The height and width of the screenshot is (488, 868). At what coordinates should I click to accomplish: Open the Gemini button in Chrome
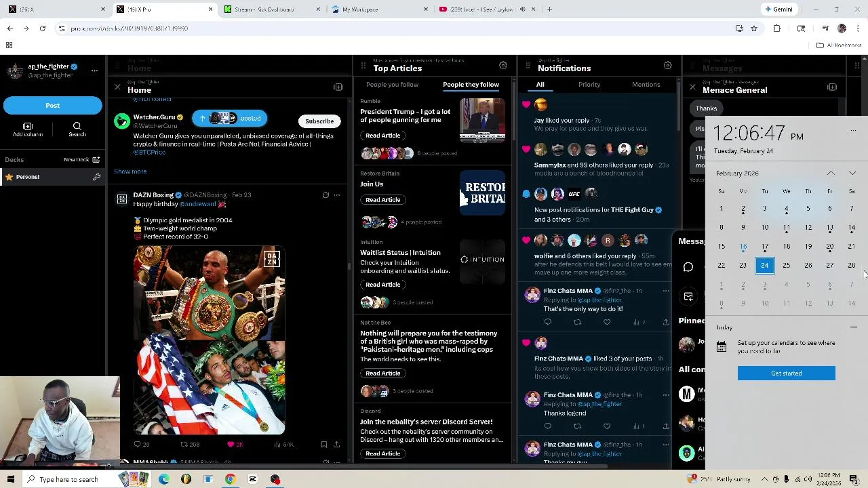[778, 9]
